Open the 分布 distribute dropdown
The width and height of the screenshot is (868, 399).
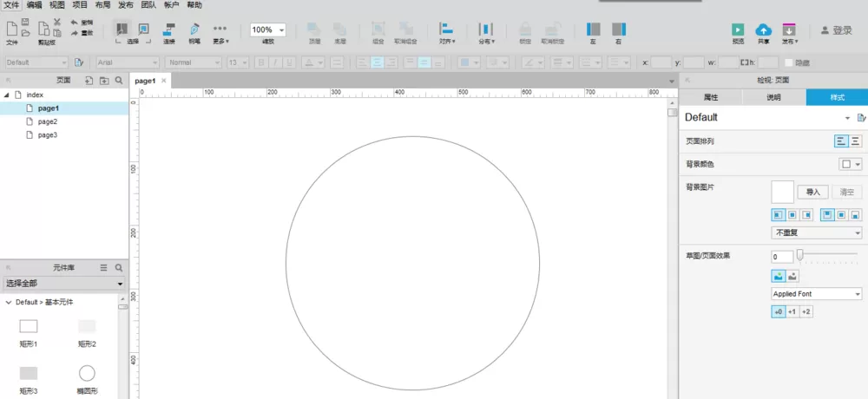(486, 33)
